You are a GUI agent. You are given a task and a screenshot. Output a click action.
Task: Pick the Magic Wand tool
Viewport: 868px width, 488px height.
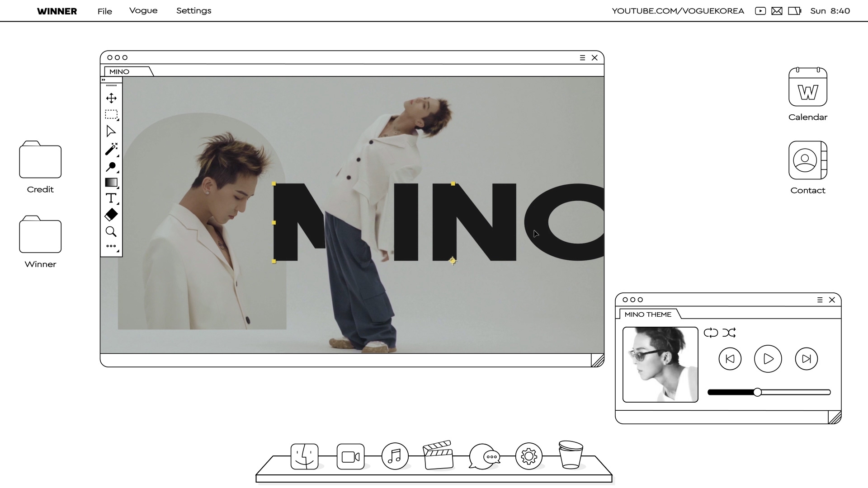[111, 149]
